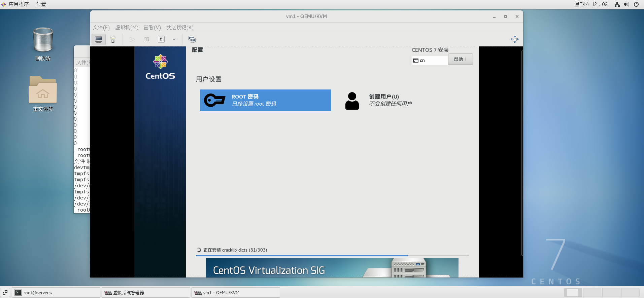This screenshot has width=644, height=298.
Task: Minimize the vm1 window
Action: (x=494, y=16)
